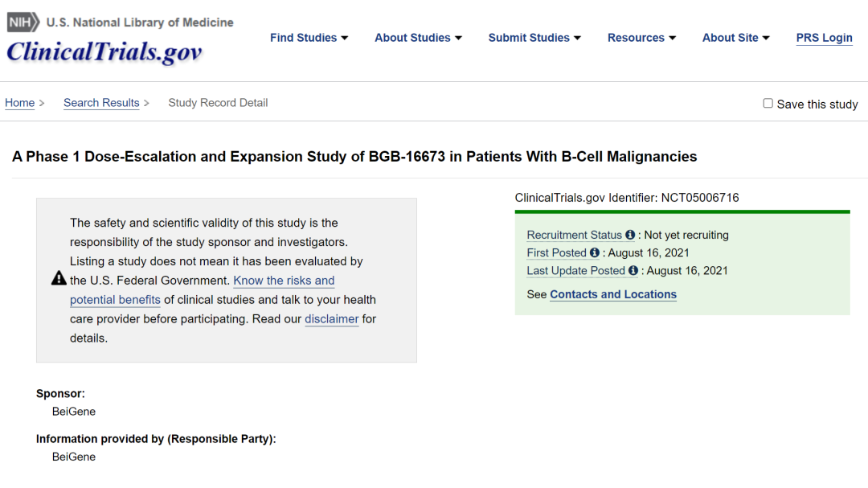Open Know the risks and potential benefits link
Viewport: 868px width, 488px height.
coord(284,281)
